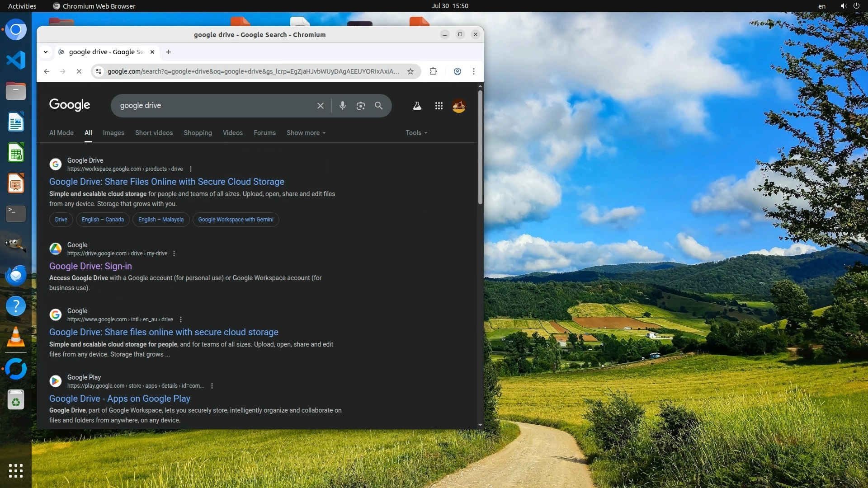The height and width of the screenshot is (488, 868).
Task: Switch to the AI Mode tab
Action: 61,133
